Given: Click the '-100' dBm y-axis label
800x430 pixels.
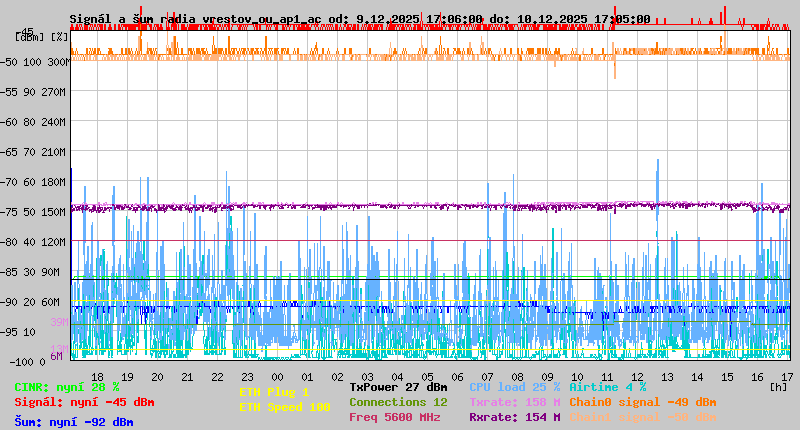Looking at the screenshot, I should click(x=20, y=362).
